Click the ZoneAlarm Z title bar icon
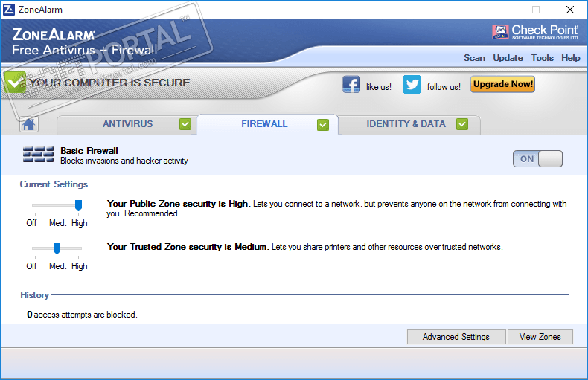This screenshot has height=380, width=588. pyautogui.click(x=9, y=10)
